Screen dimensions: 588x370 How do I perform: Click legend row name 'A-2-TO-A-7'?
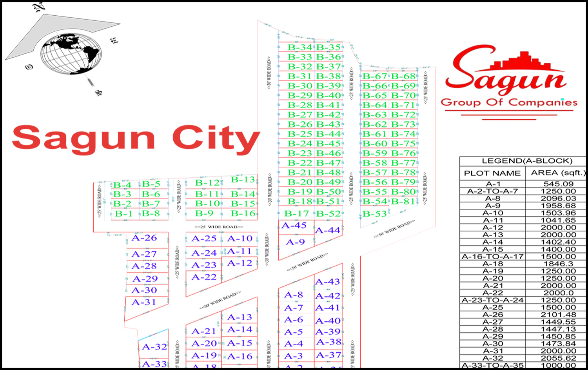493,191
